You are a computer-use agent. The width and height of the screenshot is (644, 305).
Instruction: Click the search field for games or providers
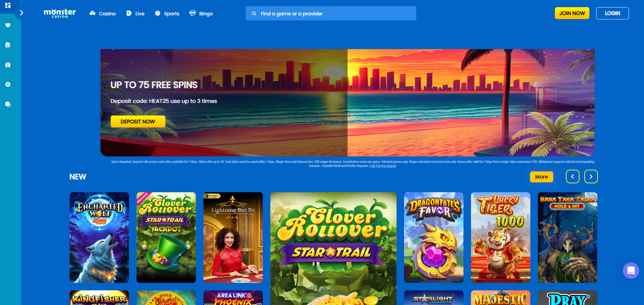point(331,13)
